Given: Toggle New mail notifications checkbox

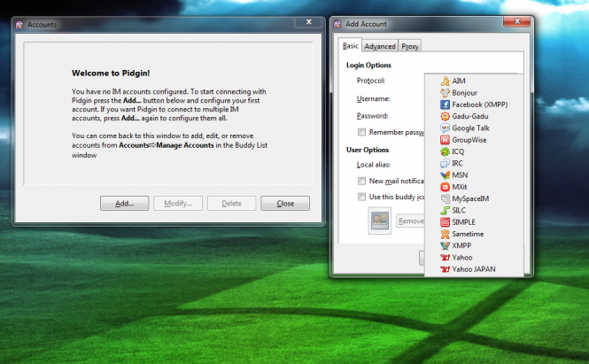Looking at the screenshot, I should pyautogui.click(x=361, y=181).
